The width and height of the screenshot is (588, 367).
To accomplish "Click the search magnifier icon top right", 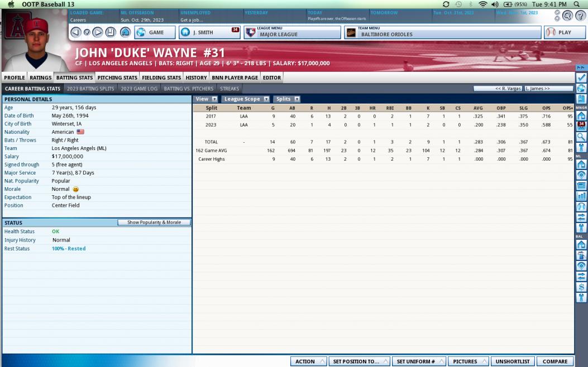I will (567, 16).
